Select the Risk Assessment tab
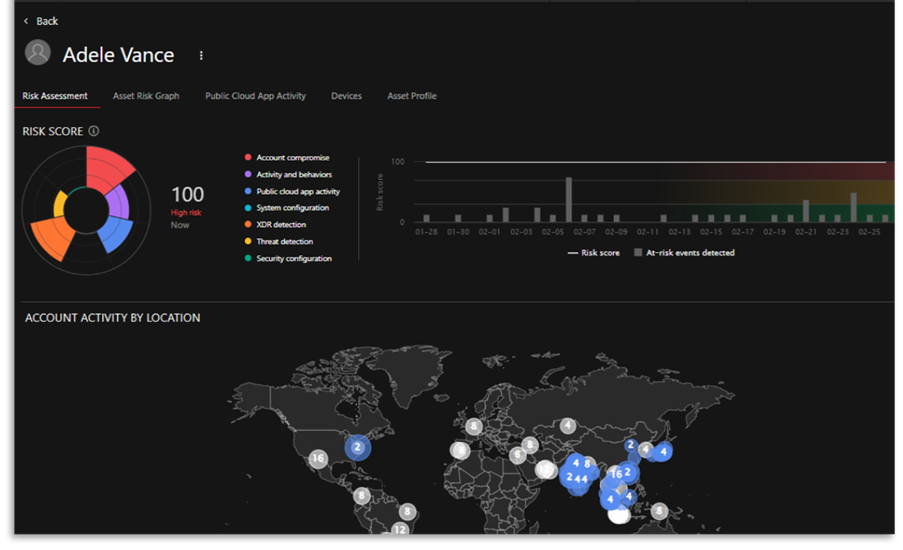Viewport: 903px width, 550px height. tap(55, 96)
